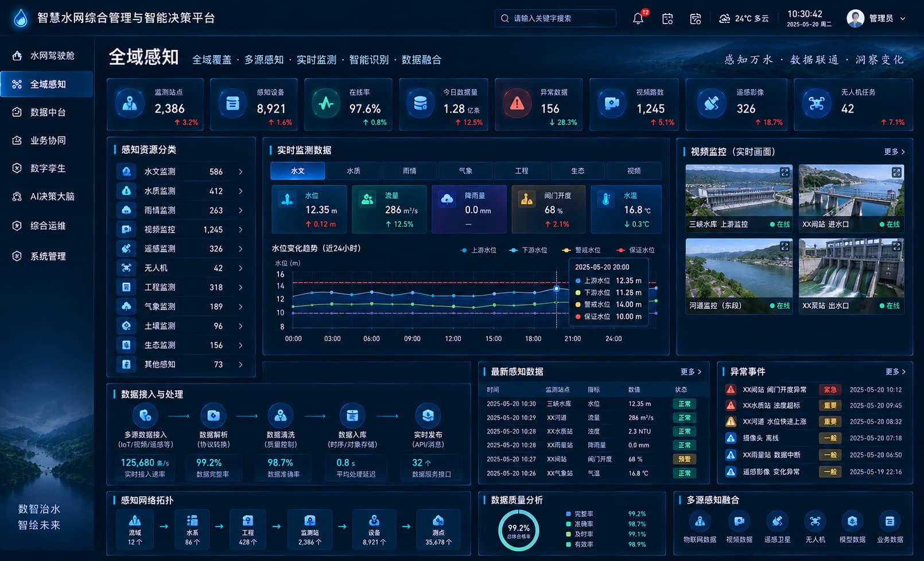Click the calendar icon beside the notification bell
The height and width of the screenshot is (561, 924).
(667, 19)
